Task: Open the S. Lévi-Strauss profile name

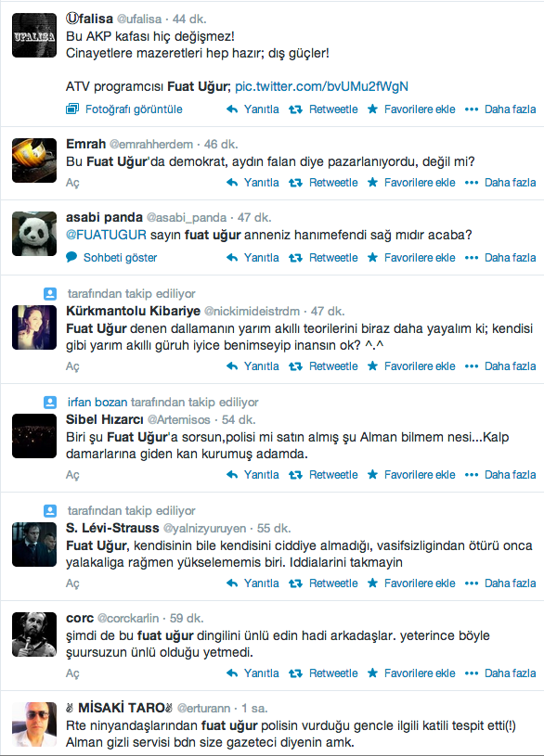Action: (x=112, y=529)
